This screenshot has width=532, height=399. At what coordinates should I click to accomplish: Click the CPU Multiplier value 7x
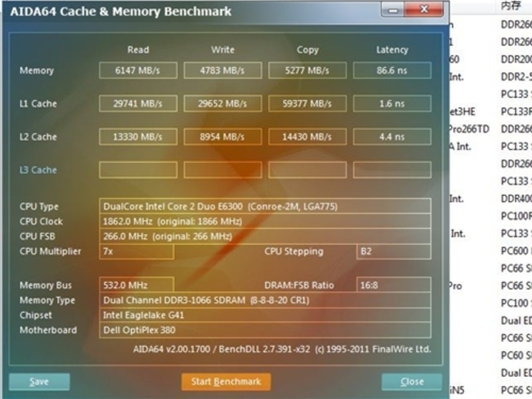[137, 251]
